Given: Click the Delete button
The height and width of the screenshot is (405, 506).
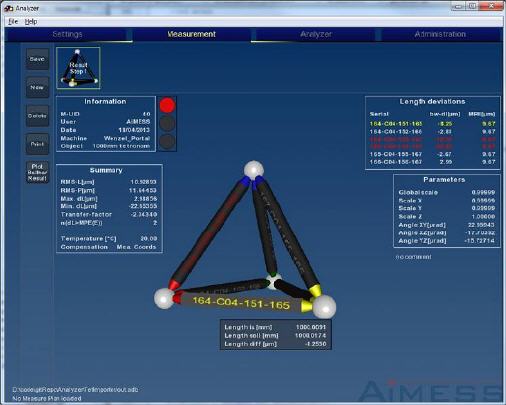Looking at the screenshot, I should 37,116.
